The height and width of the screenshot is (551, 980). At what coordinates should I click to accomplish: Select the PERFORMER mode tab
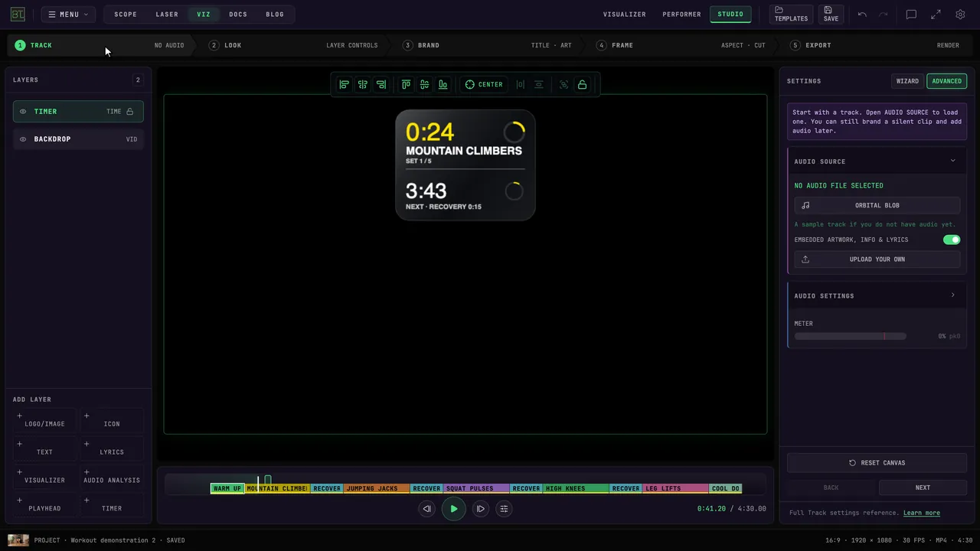[x=681, y=15]
